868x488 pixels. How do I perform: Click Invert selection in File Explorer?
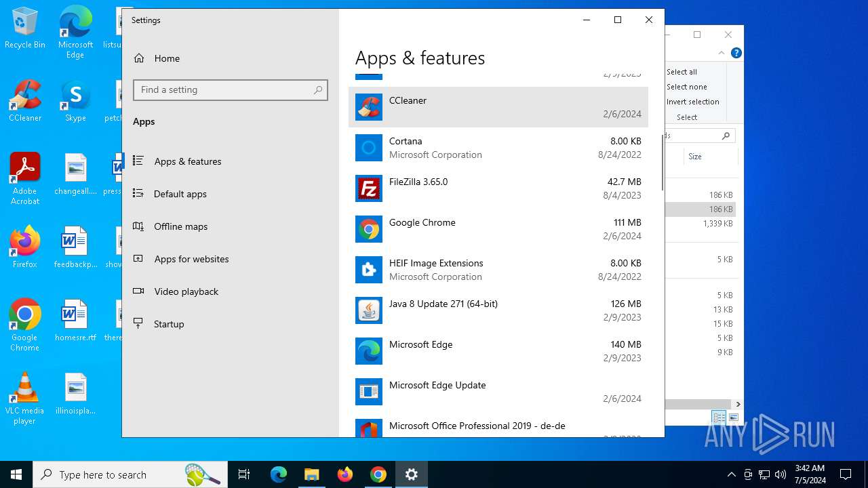[692, 102]
